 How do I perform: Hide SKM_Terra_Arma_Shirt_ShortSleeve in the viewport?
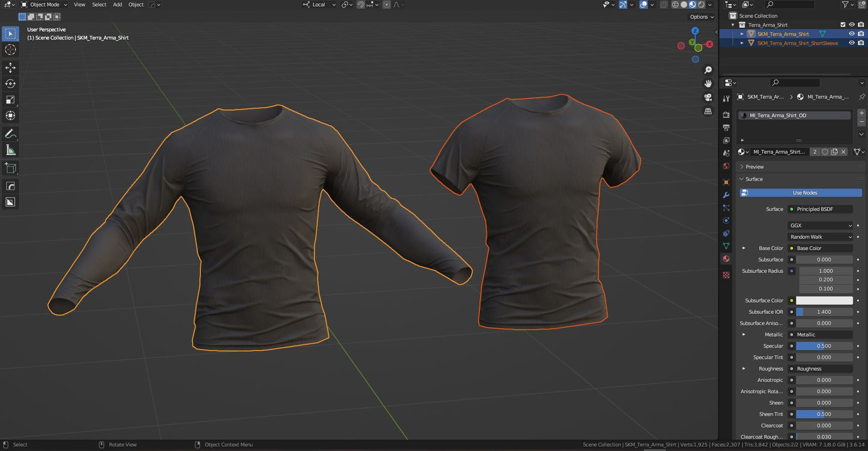click(x=852, y=42)
